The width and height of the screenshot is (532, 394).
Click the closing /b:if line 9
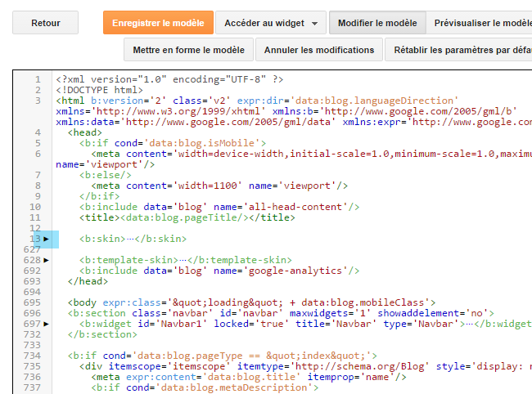(99, 196)
